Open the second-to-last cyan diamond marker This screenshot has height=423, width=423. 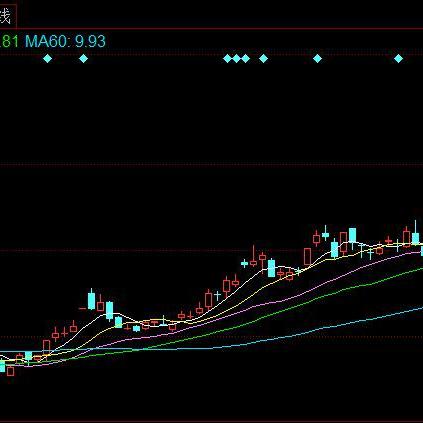317,59
